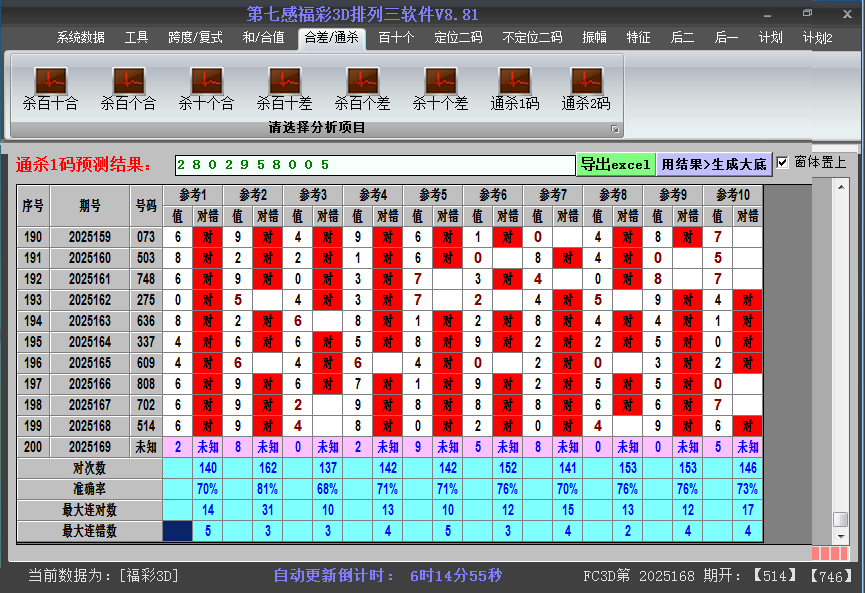Click the 【514】 draw result in status bar

776,576
